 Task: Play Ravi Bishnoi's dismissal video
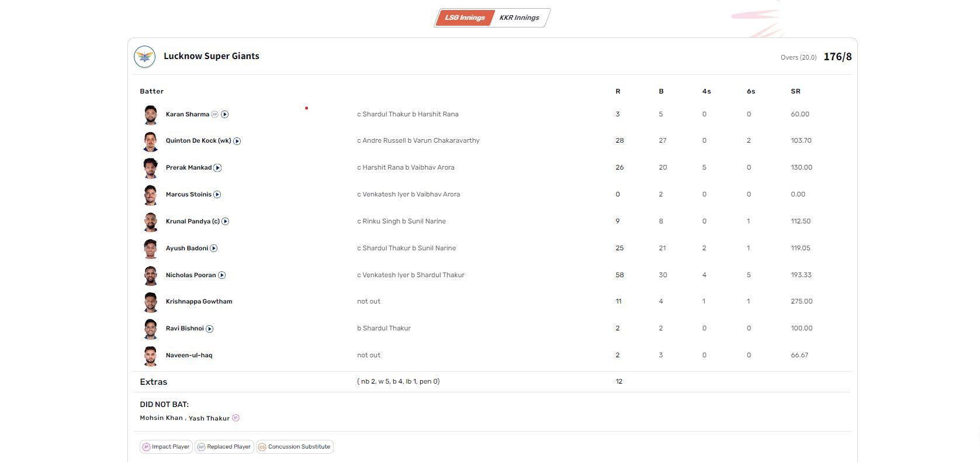210,329
